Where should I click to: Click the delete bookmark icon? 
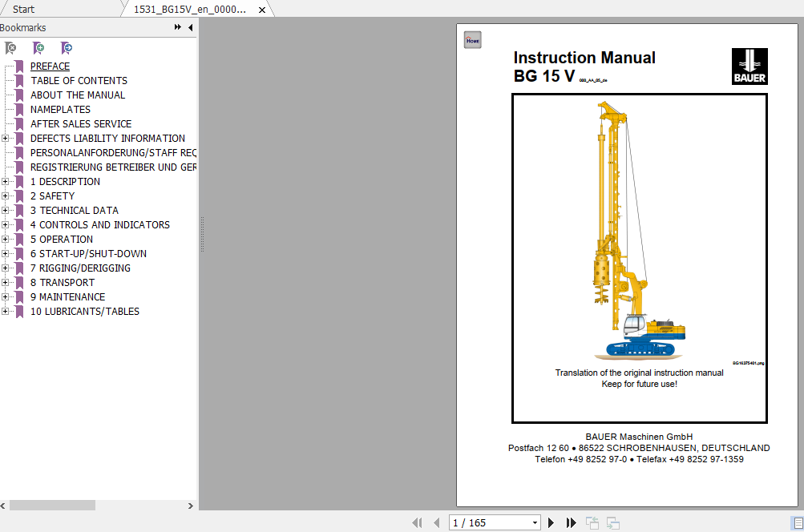pyautogui.click(x=10, y=48)
